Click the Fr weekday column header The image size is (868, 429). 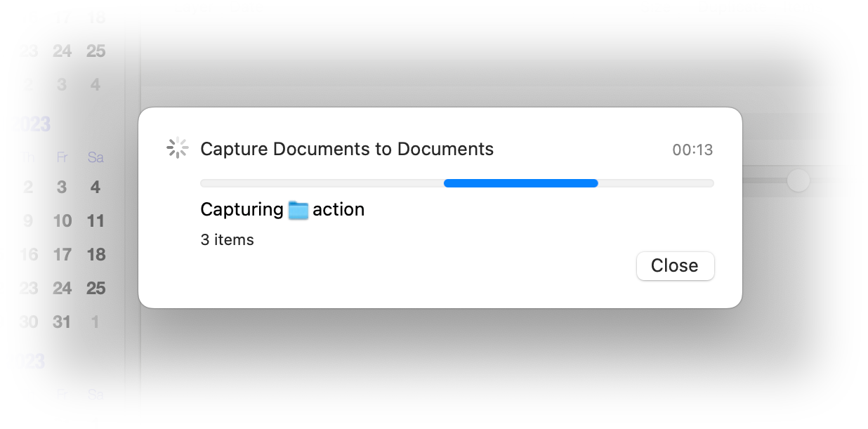click(63, 157)
